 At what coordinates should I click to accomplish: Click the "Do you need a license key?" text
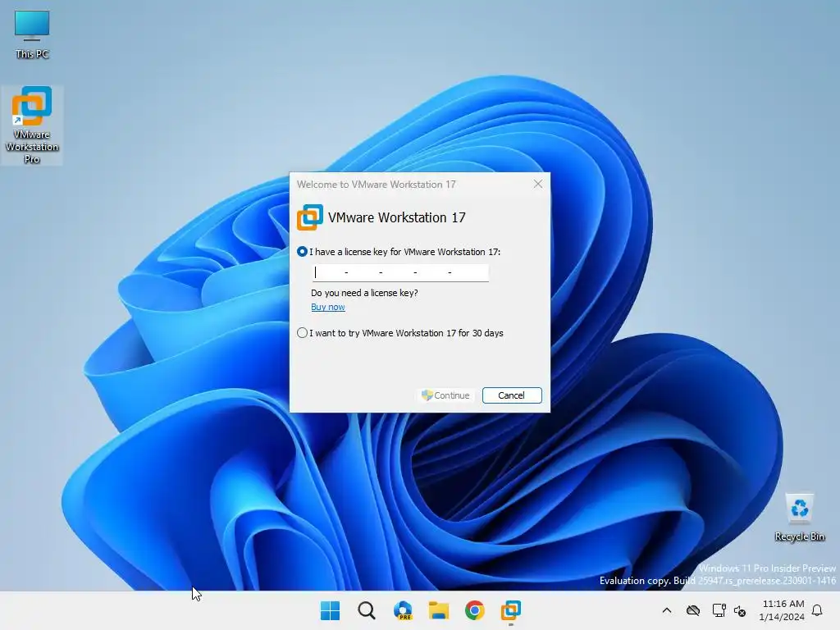tap(364, 293)
